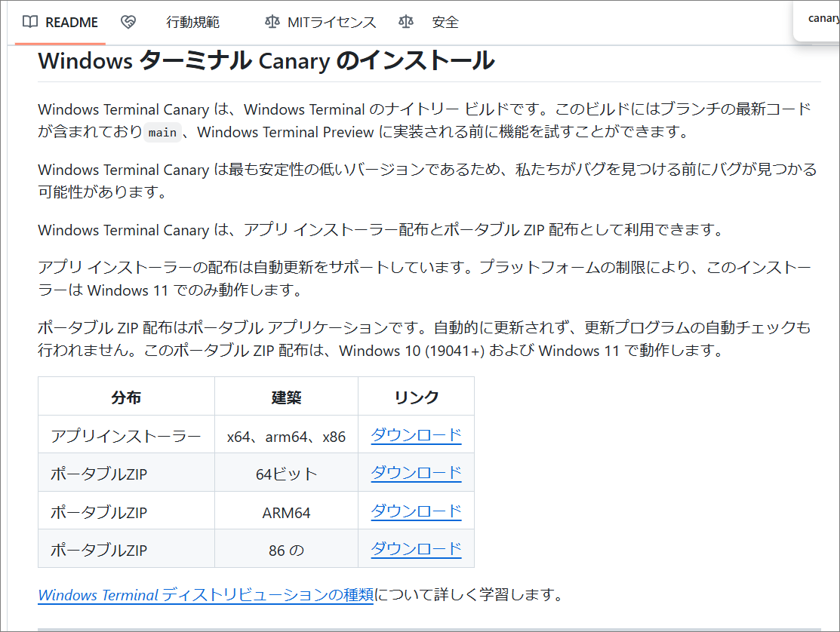Click the ポータブルZIP cell in 64ビット row

(127, 473)
